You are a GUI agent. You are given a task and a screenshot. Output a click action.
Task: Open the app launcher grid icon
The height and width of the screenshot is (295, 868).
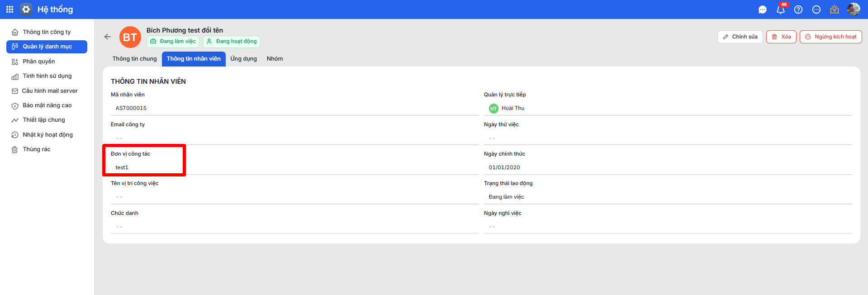9,9
